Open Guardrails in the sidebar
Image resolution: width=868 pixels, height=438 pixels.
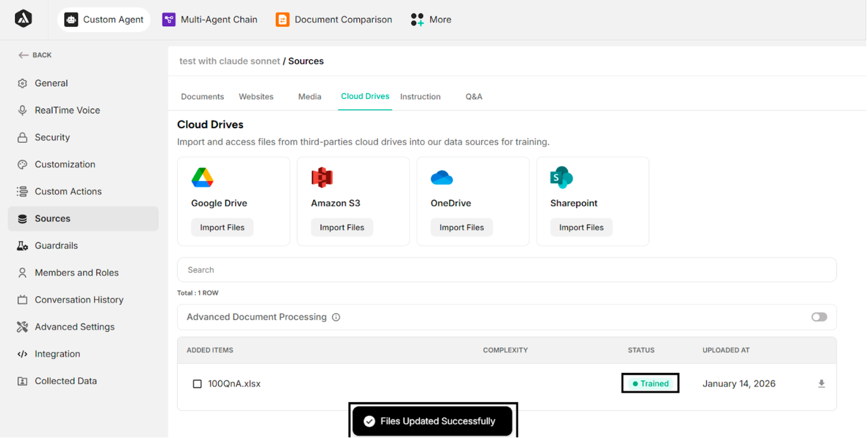[56, 246]
